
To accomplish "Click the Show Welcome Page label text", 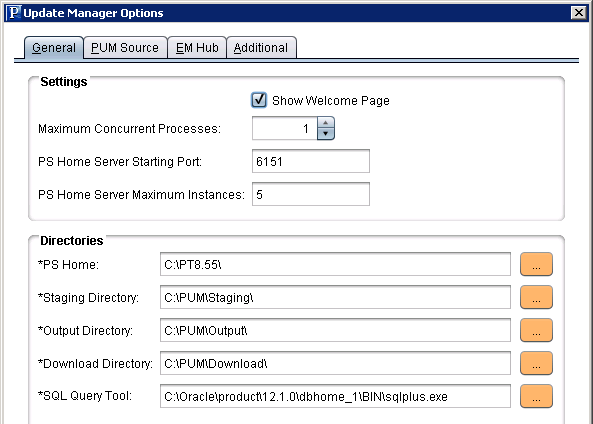I will [331, 101].
